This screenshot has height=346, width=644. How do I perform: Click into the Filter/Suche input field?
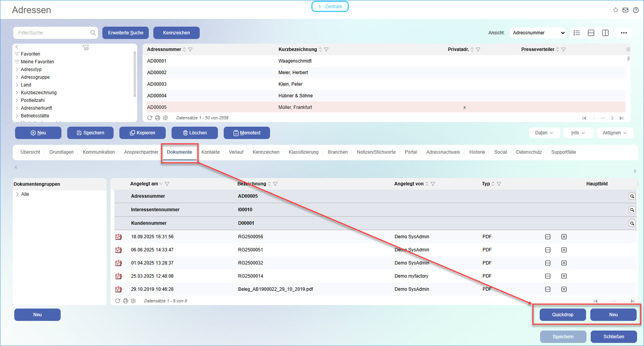pos(52,33)
